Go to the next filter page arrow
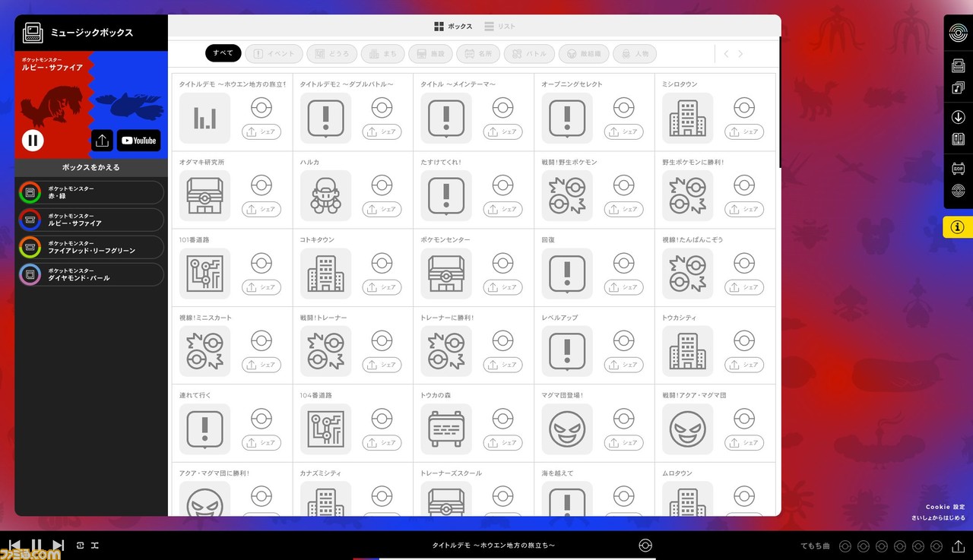This screenshot has width=973, height=560. click(741, 54)
